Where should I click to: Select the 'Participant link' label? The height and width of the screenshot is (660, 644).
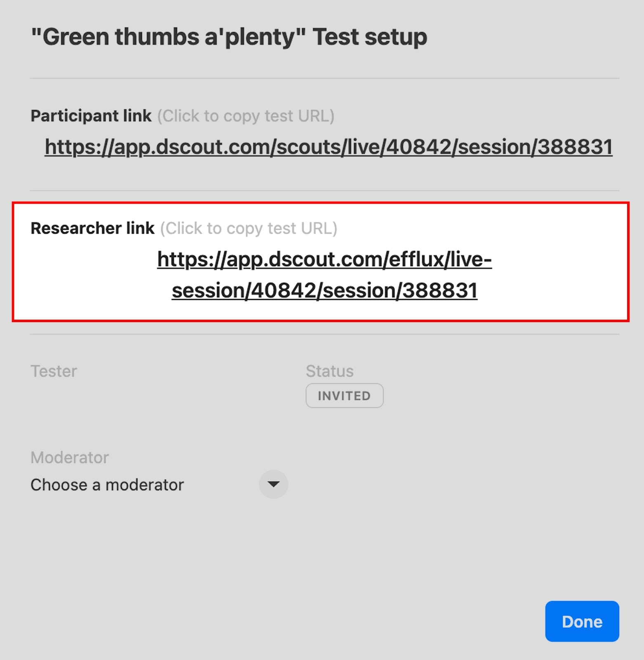91,116
